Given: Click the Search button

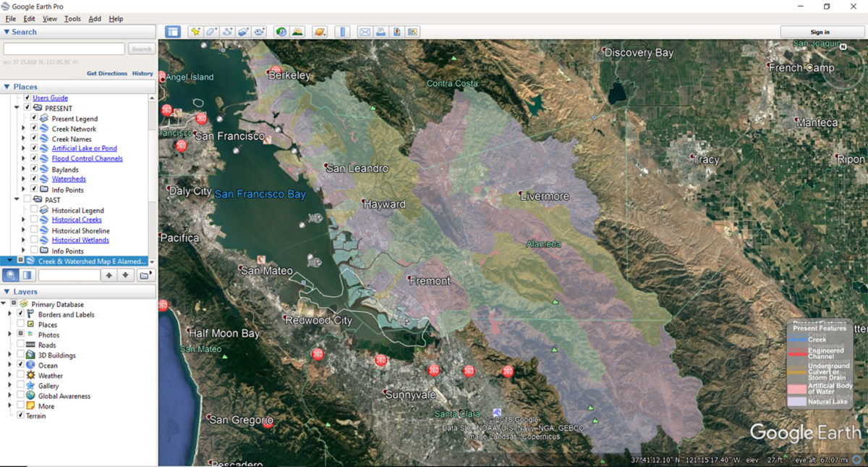Looking at the screenshot, I should click(x=141, y=49).
